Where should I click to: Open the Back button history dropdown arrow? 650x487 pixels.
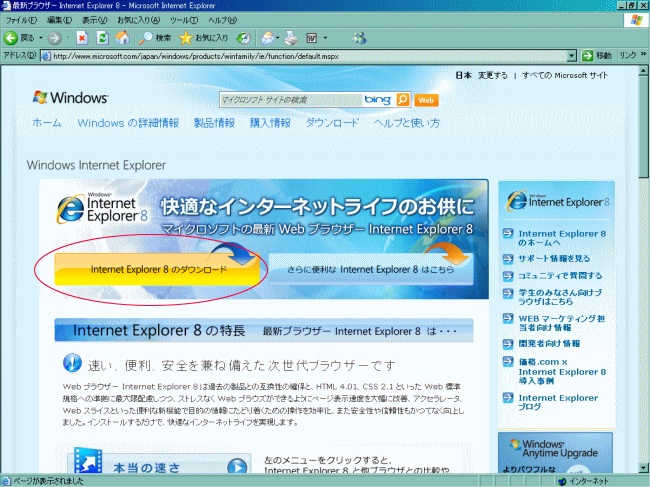41,38
